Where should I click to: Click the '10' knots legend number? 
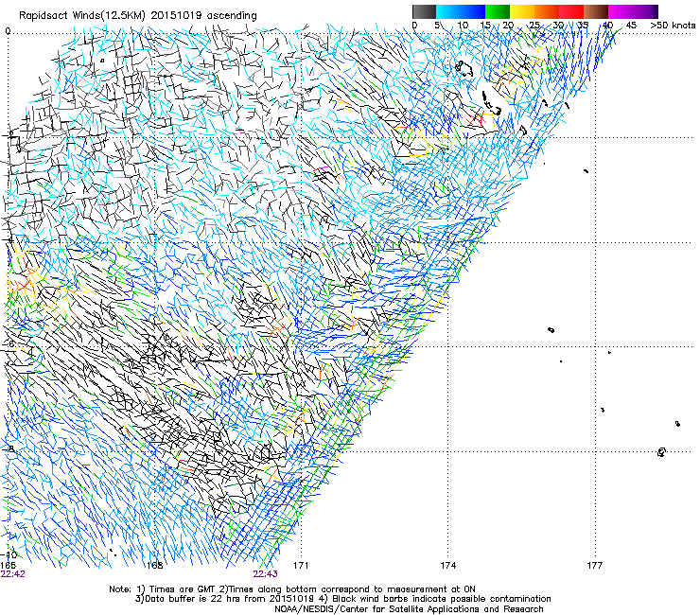point(463,26)
